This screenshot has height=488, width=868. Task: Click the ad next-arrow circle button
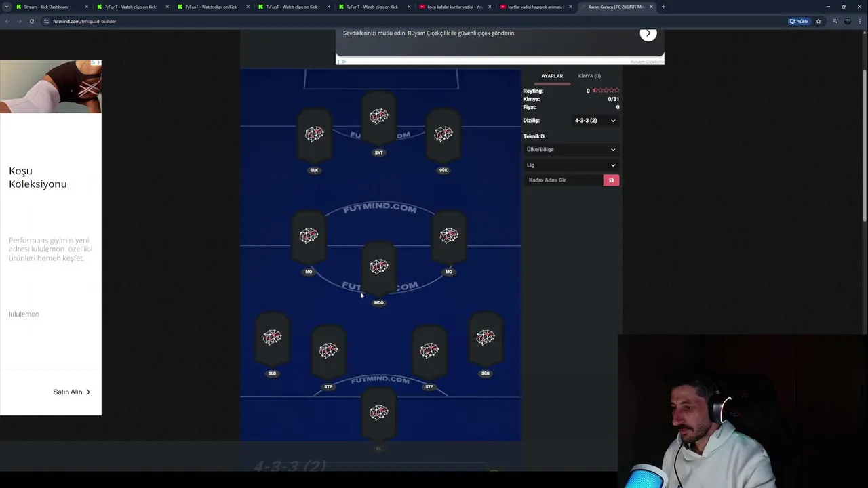648,33
